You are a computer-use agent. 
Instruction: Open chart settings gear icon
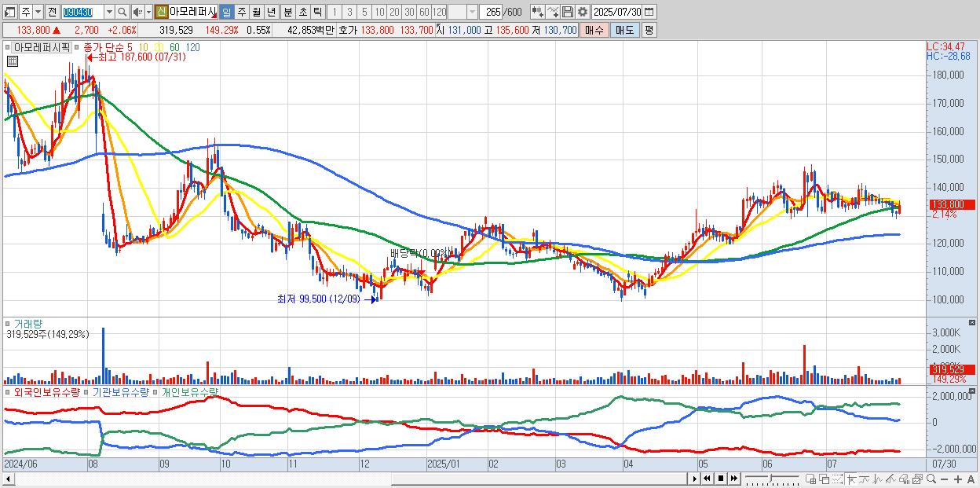[x=582, y=12]
